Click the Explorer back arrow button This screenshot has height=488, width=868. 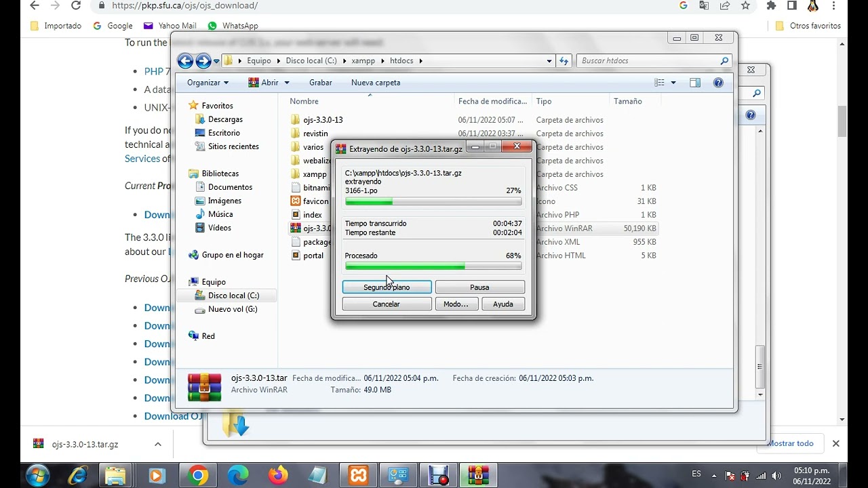tap(185, 61)
